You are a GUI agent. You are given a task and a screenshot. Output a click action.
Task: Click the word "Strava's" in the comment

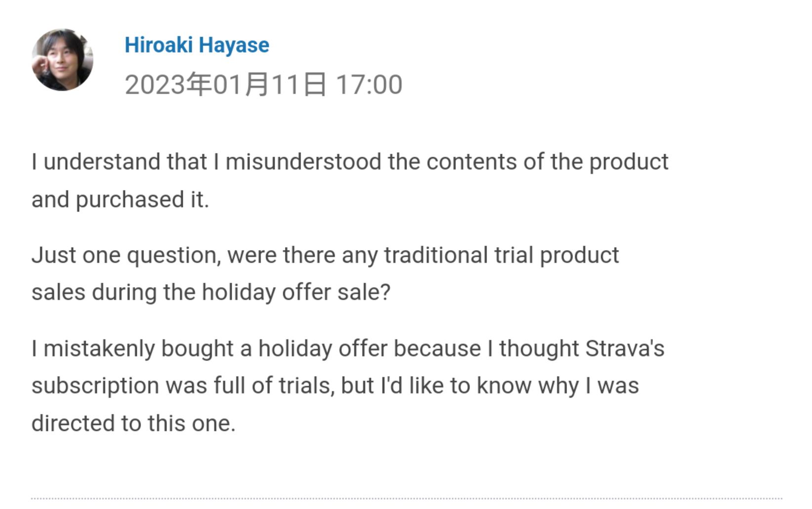click(x=625, y=348)
